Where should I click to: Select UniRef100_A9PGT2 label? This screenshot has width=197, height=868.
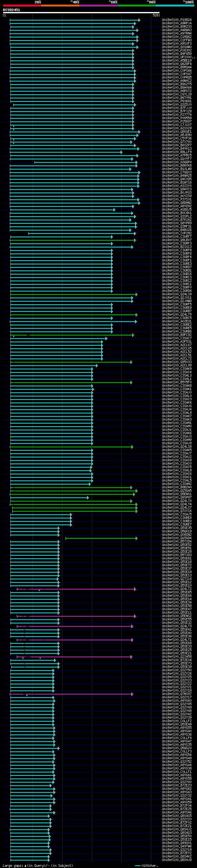click(x=177, y=91)
